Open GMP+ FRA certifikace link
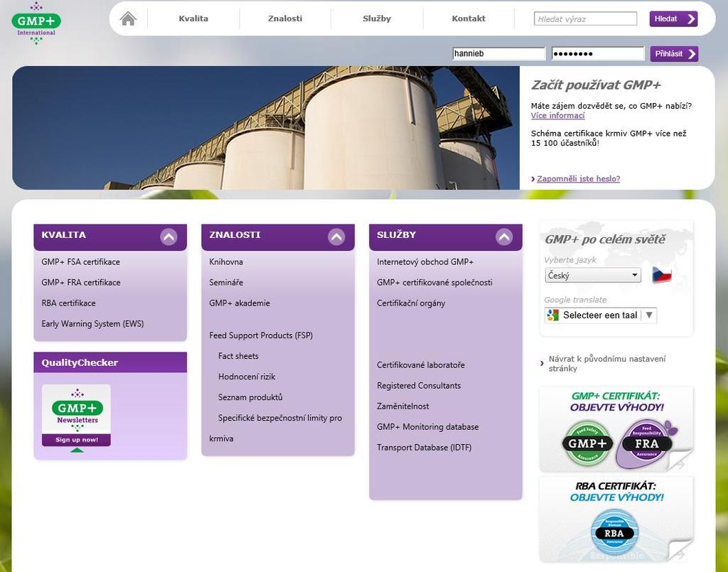The image size is (728, 572). point(81,282)
